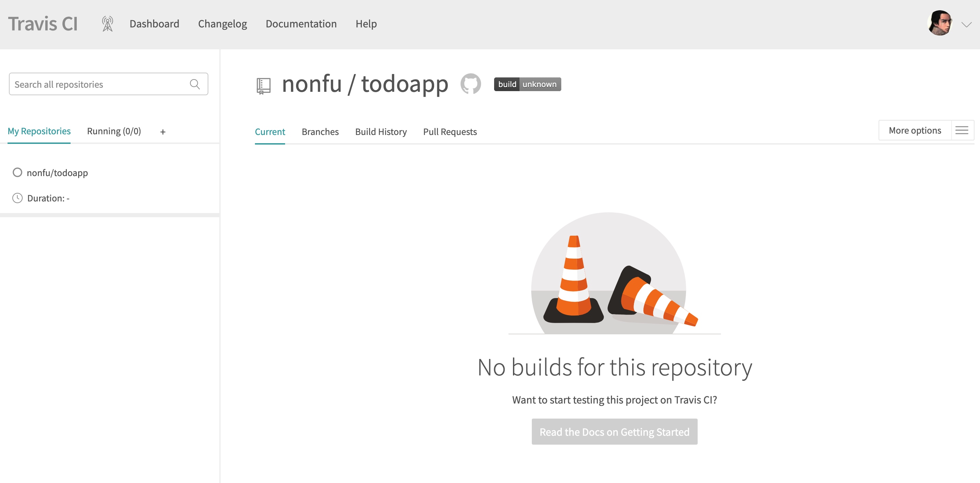Open Documentation from the top bar
Image resolution: width=980 pixels, height=483 pixels.
301,24
